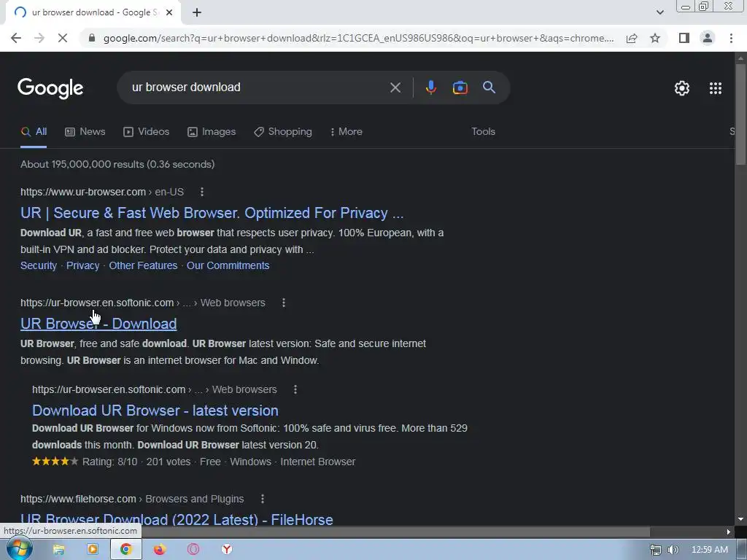Follow the Our Commitments sitelink

228,265
